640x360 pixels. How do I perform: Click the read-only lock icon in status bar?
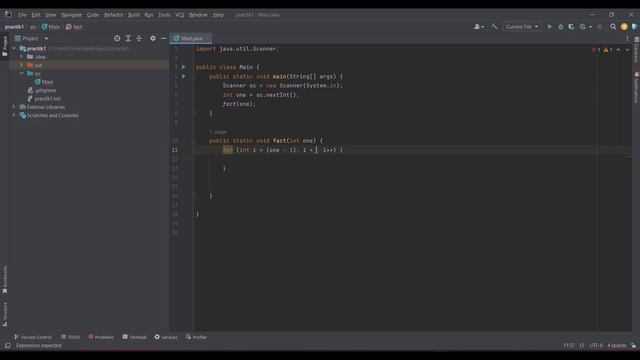coord(633,346)
